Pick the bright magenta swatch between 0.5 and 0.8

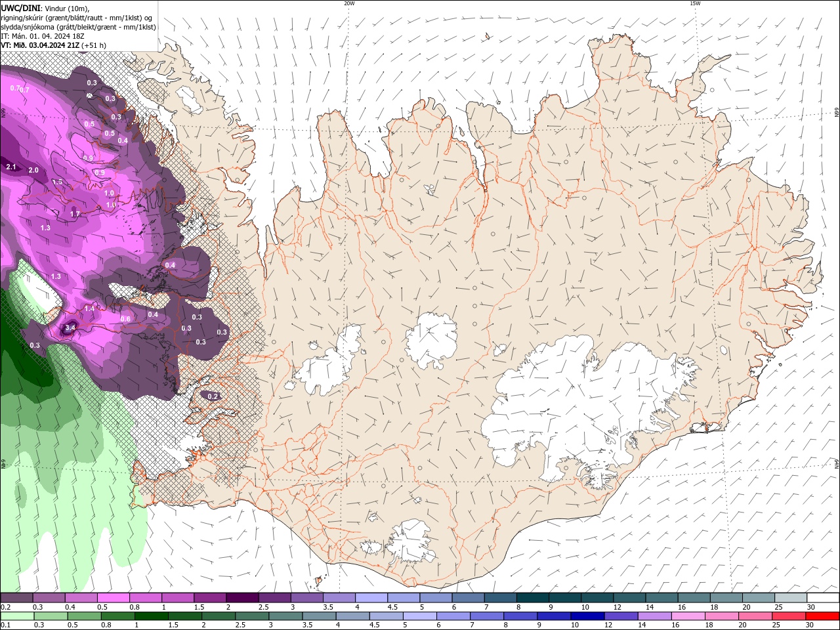pyautogui.click(x=113, y=598)
